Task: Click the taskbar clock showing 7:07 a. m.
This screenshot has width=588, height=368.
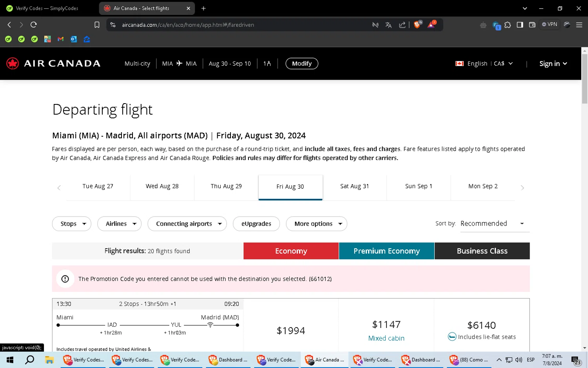Action: click(552, 360)
